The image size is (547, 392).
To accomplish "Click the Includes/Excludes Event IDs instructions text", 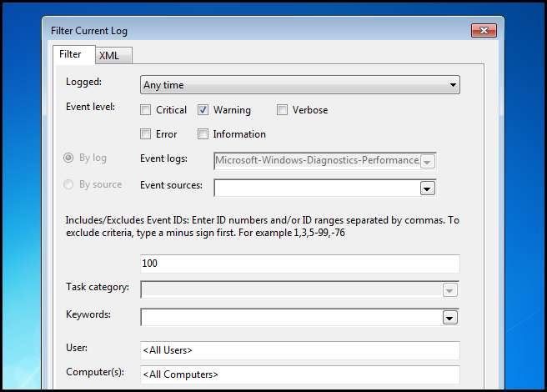I will [x=263, y=227].
